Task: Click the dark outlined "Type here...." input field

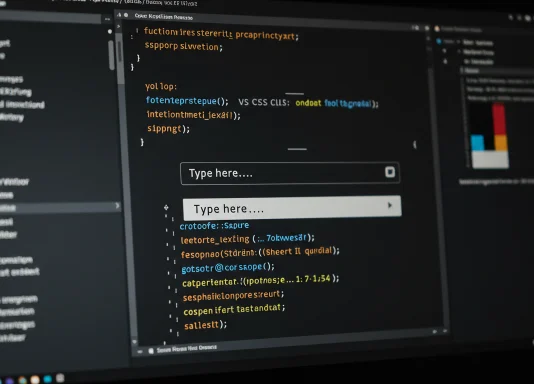Action: [x=290, y=173]
